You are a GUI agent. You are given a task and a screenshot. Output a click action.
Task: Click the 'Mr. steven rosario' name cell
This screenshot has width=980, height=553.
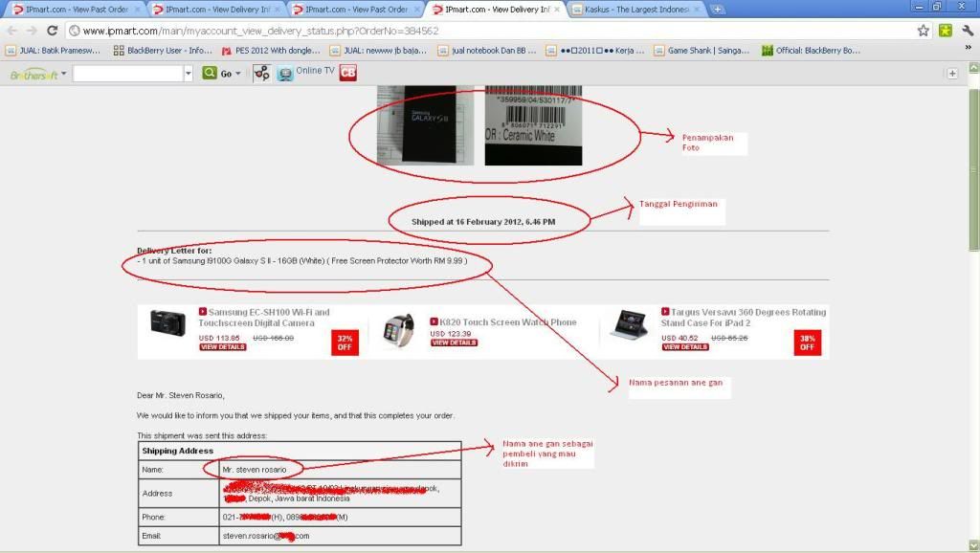coord(340,469)
